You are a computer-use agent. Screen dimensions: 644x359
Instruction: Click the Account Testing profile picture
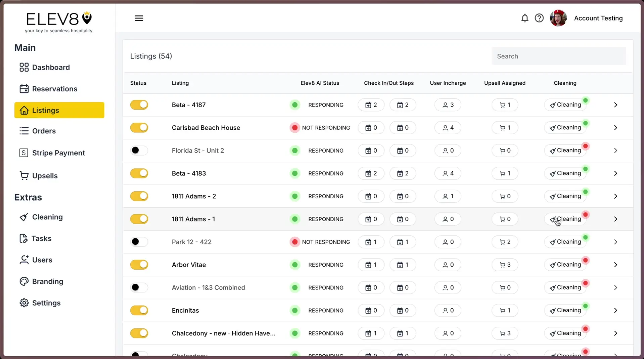[x=558, y=18]
